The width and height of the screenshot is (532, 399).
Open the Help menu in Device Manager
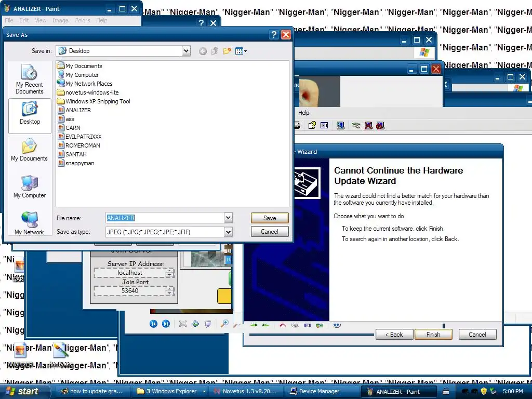[303, 113]
